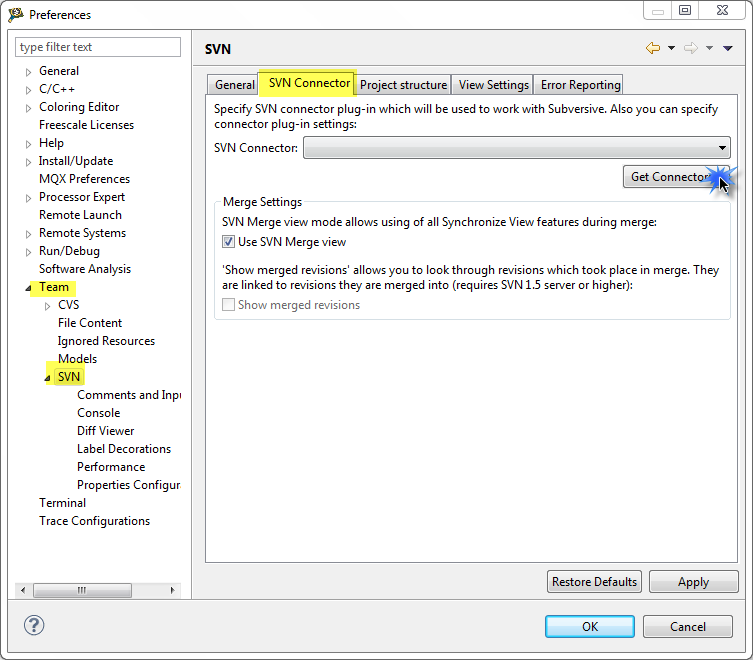The image size is (753, 660).
Task: Switch to Error Reporting tab
Action: (580, 85)
